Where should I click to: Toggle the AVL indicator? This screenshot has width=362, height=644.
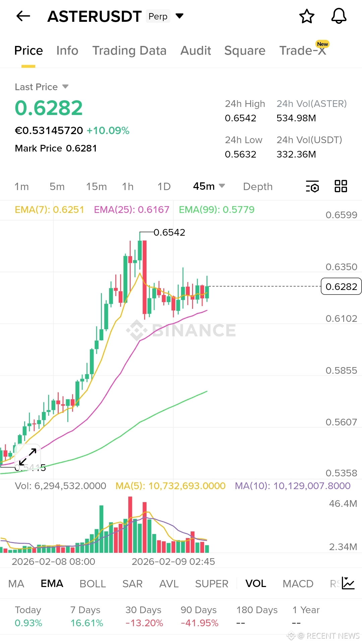169,584
